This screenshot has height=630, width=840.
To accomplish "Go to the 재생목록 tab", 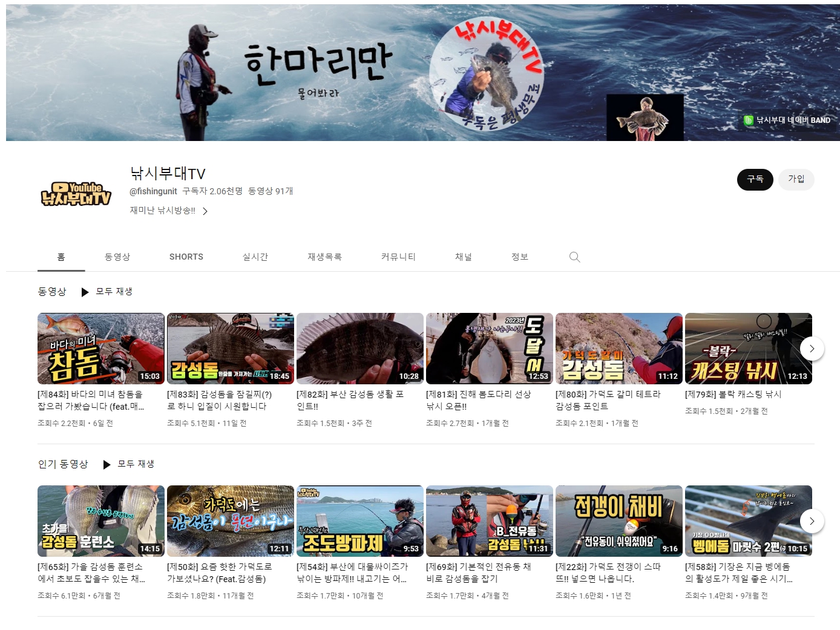I will coord(324,257).
